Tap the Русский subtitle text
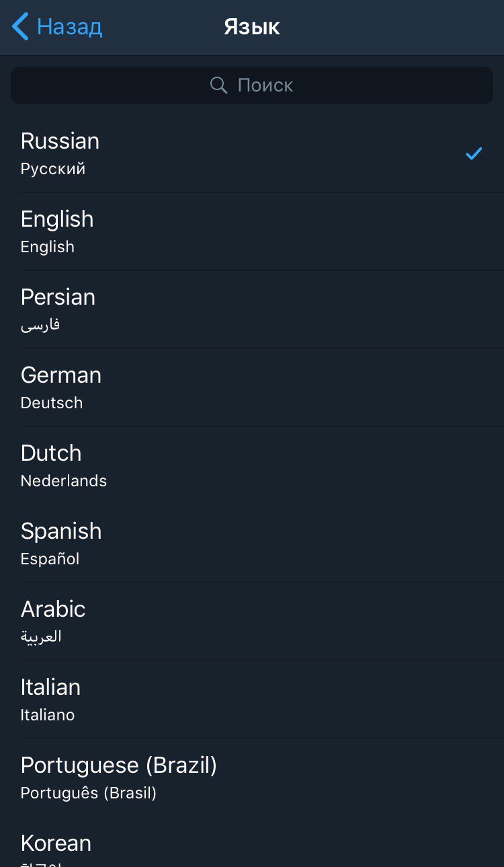Viewport: 504px width, 867px height. pos(53,169)
